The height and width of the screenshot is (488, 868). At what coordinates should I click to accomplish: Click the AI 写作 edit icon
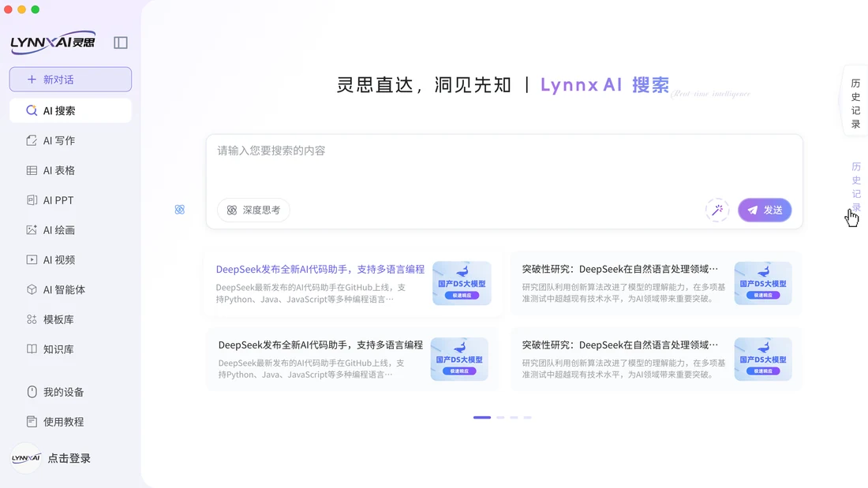32,140
